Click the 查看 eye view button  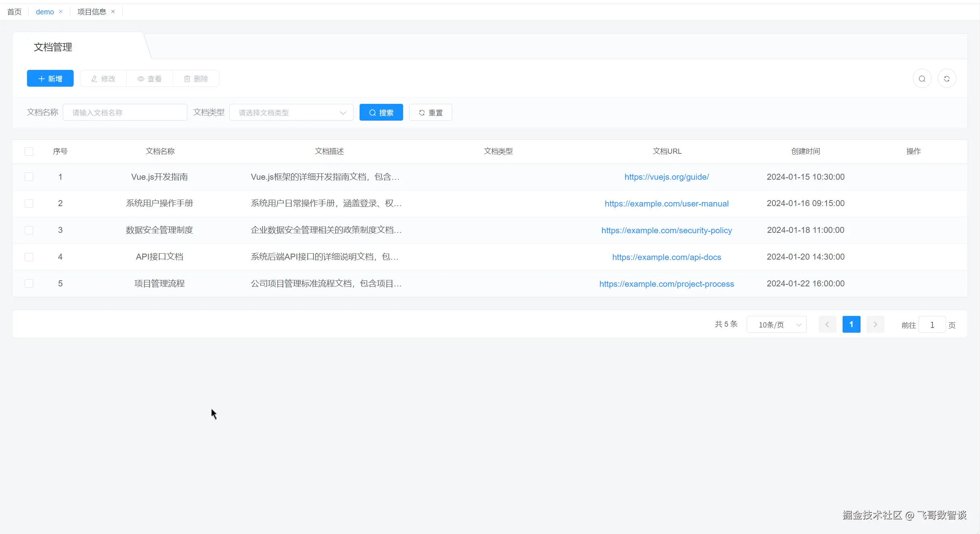pyautogui.click(x=149, y=79)
